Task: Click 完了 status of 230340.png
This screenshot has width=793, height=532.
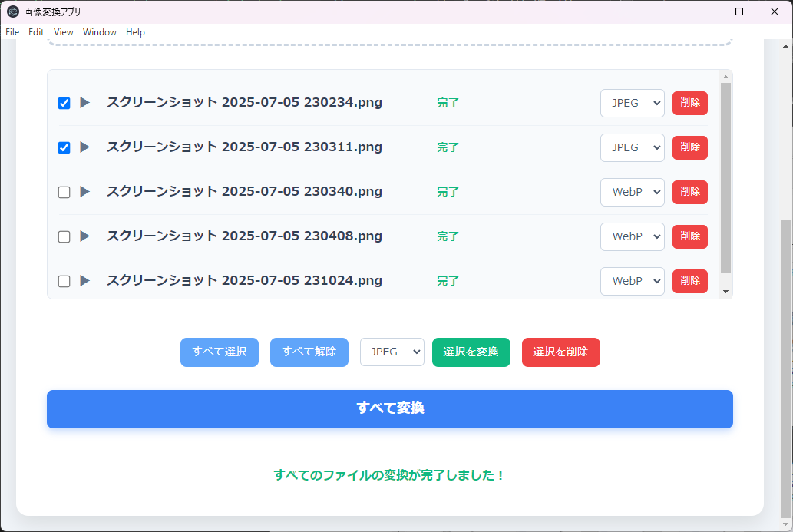Action: (448, 192)
